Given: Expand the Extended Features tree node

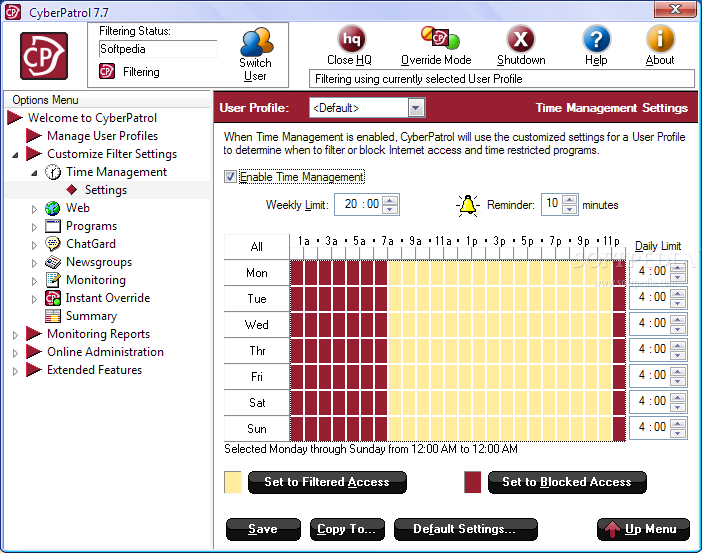Looking at the screenshot, I should tap(16, 371).
